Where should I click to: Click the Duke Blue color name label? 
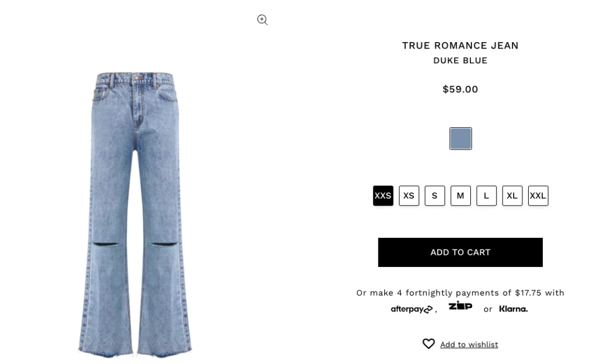click(x=460, y=60)
